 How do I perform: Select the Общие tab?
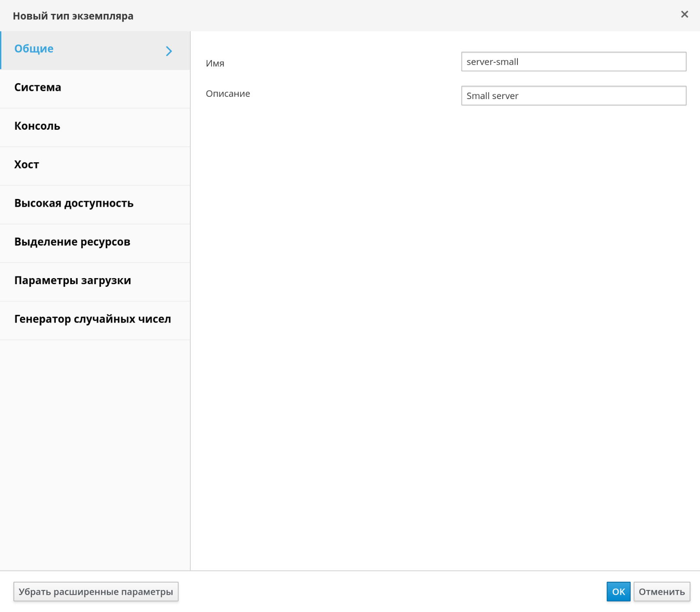click(x=34, y=49)
